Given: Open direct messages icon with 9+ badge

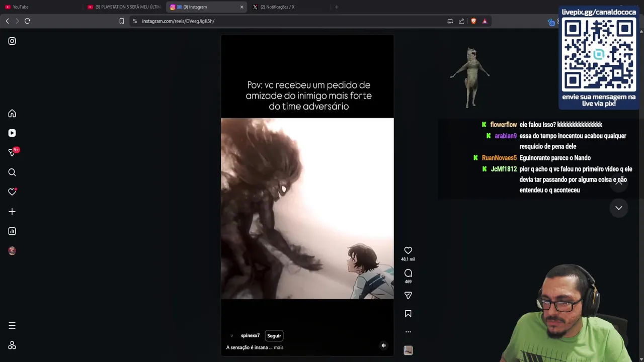Looking at the screenshot, I should coord(12,153).
